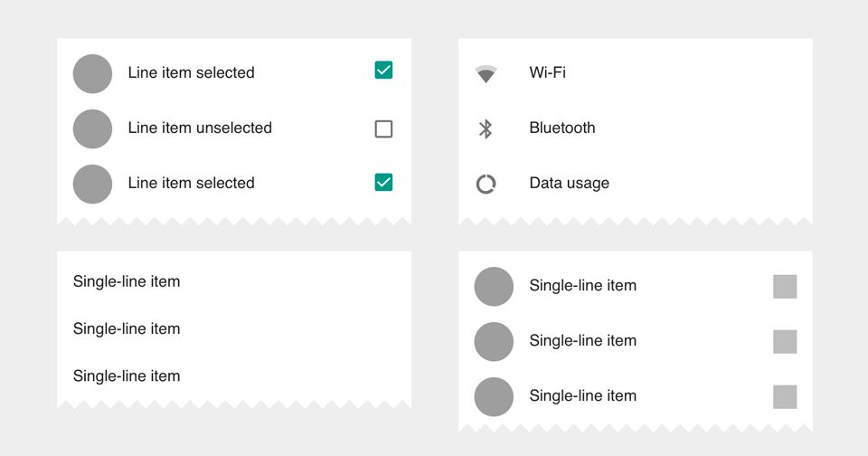The width and height of the screenshot is (868, 456).
Task: Click the Data usage ring icon
Action: pyautogui.click(x=486, y=184)
